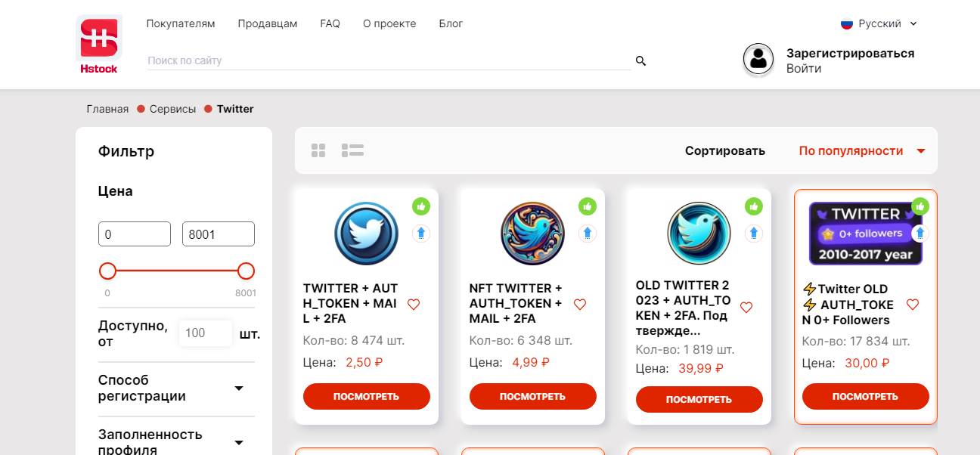This screenshot has width=980, height=455.
Task: Open the blue Twitter bird product thumbnail
Action: coord(367,234)
